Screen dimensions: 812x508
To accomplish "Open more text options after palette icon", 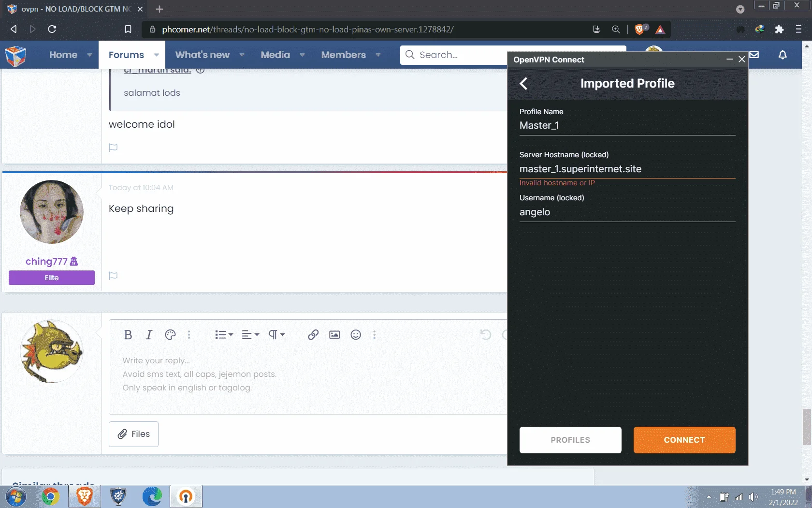I will point(189,335).
